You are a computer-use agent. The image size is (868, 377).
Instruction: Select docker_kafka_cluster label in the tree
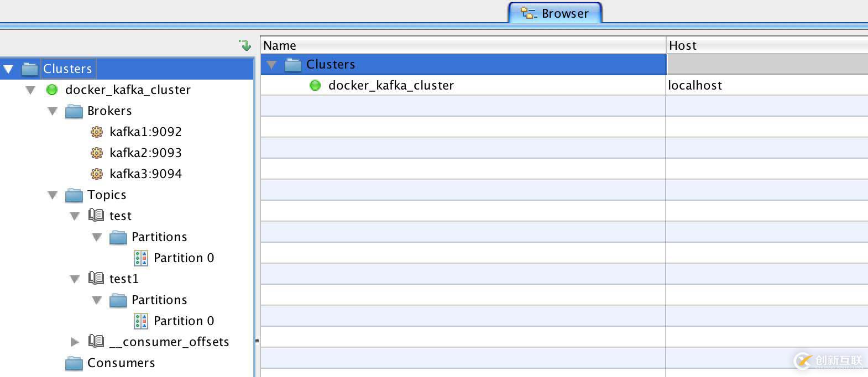click(x=128, y=90)
